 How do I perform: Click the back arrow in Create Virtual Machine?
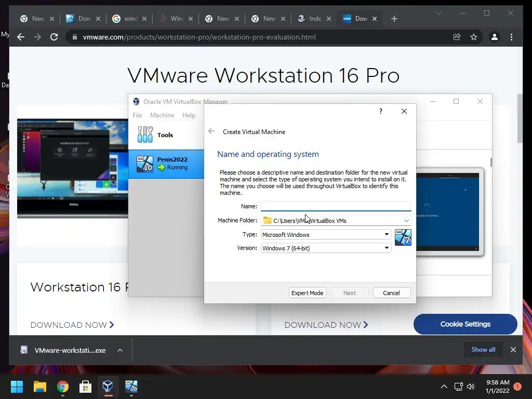pyautogui.click(x=211, y=131)
